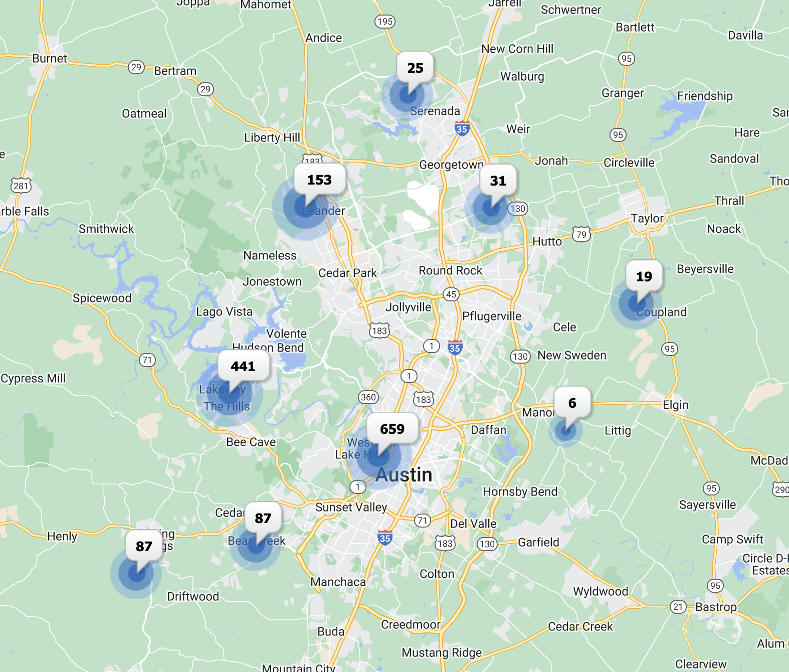Click the 25 cluster marker near Serenada
Image resolution: width=789 pixels, height=672 pixels.
pos(415,68)
